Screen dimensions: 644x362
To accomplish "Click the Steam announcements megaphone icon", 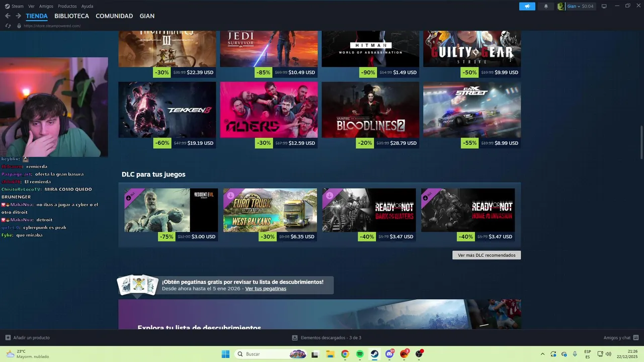I will tap(527, 6).
